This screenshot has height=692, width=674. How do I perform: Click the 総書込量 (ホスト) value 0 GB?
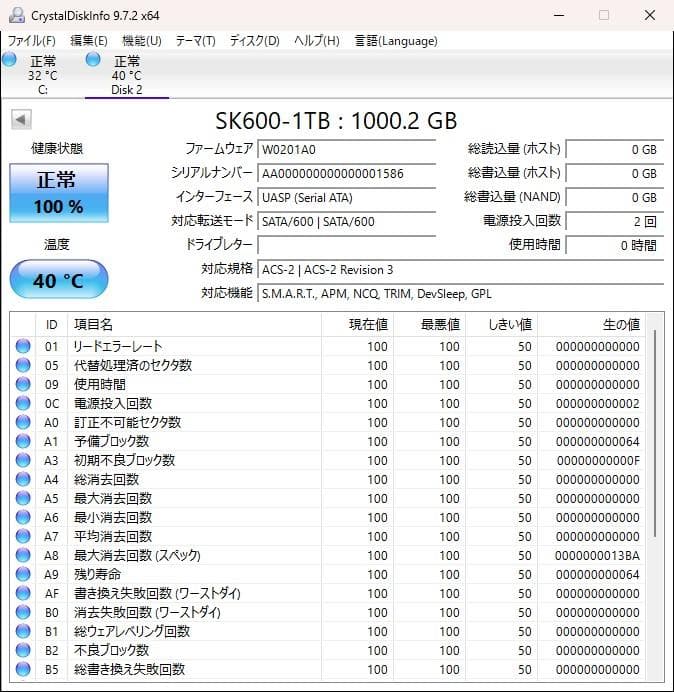[614, 173]
